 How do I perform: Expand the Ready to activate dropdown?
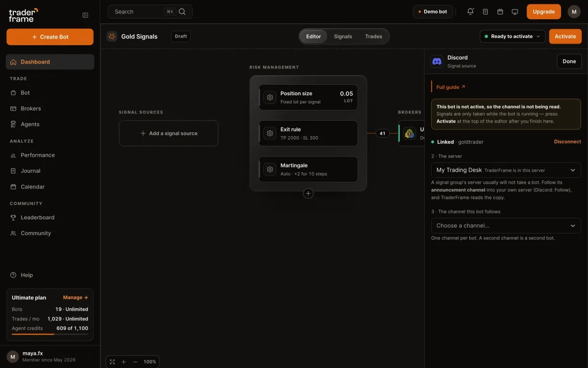pos(513,37)
